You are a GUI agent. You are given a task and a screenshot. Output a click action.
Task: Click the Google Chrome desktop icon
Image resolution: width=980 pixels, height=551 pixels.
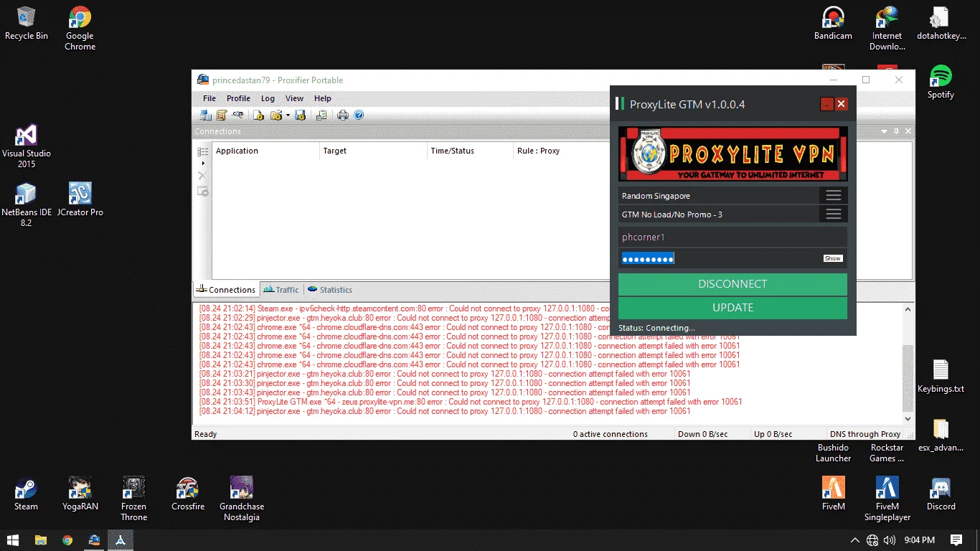[x=80, y=29]
